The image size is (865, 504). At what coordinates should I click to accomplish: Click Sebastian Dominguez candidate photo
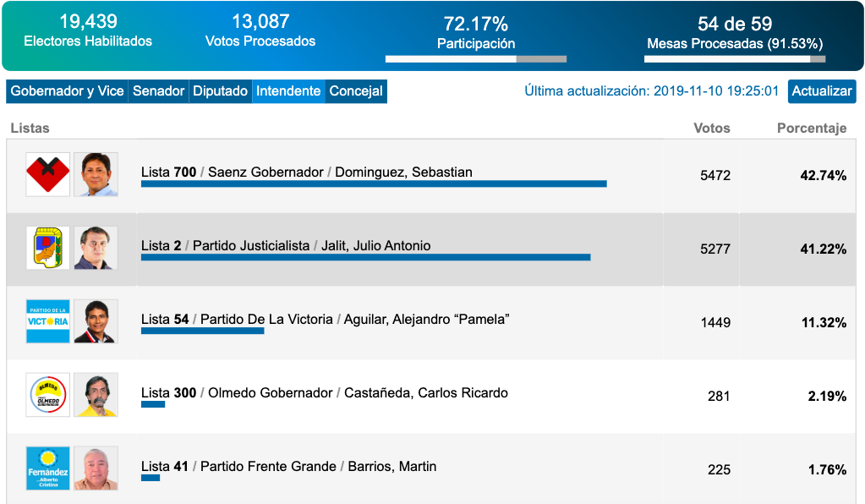[x=96, y=175]
